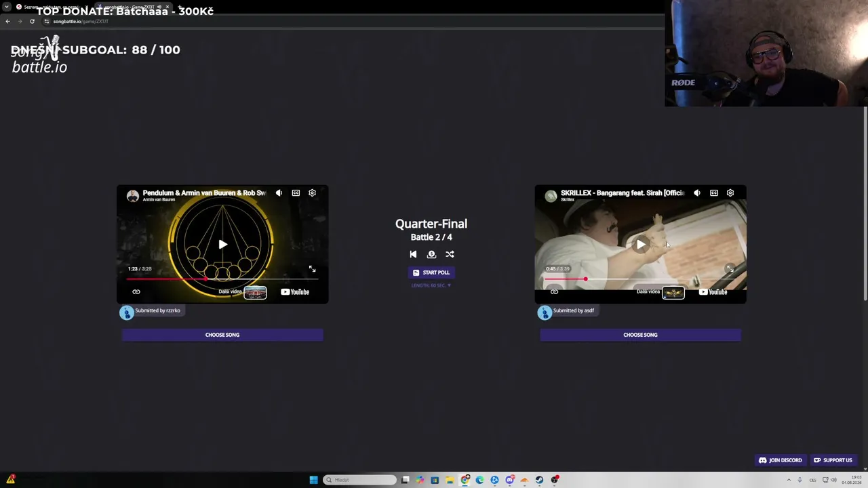This screenshot has width=868, height=488.
Task: Open YouTube logo on Pendulum video
Action: point(295,292)
